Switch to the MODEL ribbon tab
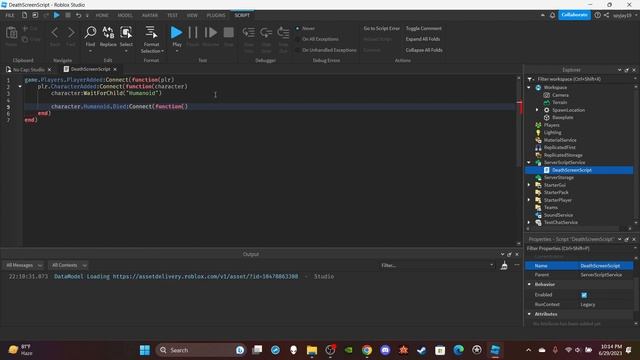640x360 pixels. 125,15
